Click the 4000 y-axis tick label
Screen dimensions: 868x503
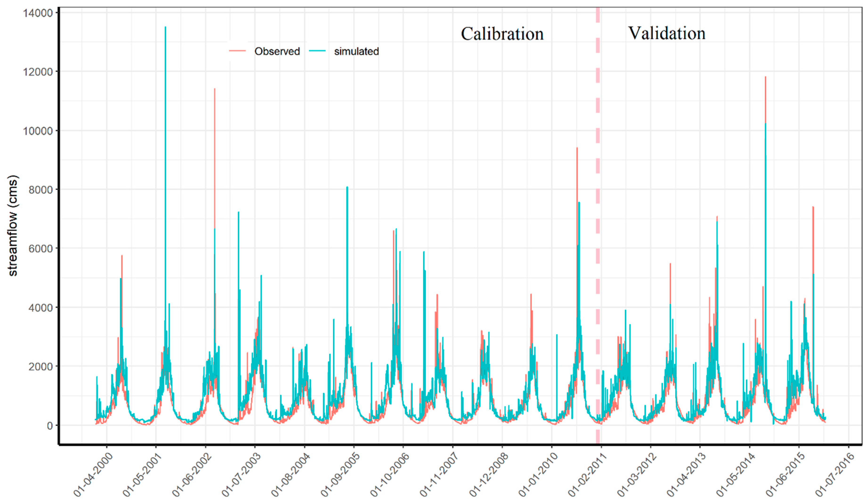click(40, 308)
